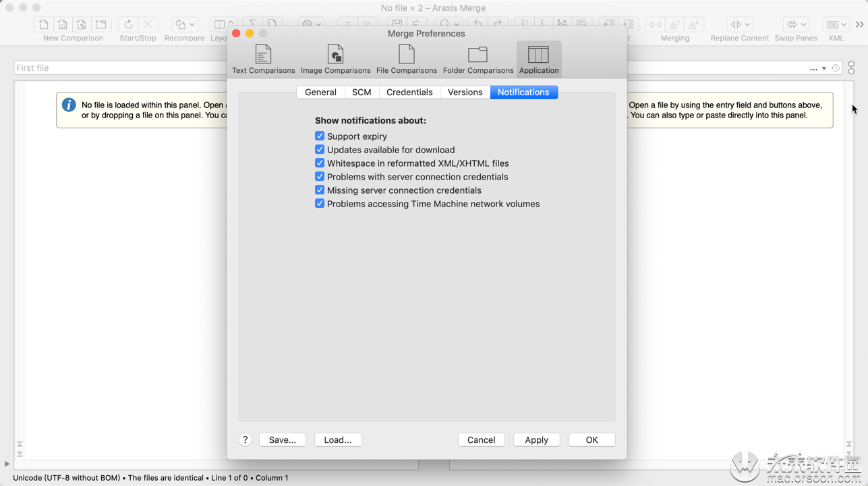Click the Merge Preferences window title
The height and width of the screenshot is (486, 868).
pos(426,33)
